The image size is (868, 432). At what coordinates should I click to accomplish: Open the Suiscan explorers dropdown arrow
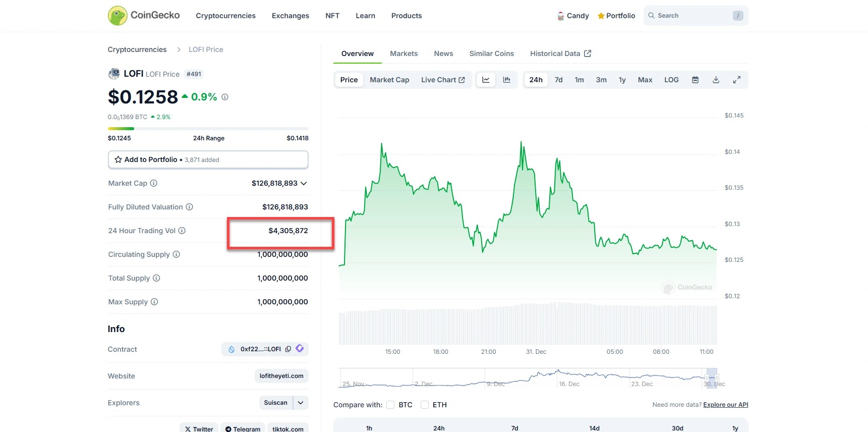click(x=301, y=403)
